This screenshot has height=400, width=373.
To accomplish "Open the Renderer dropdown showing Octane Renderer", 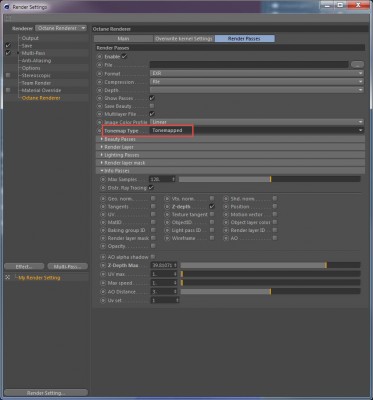I will pos(61,28).
